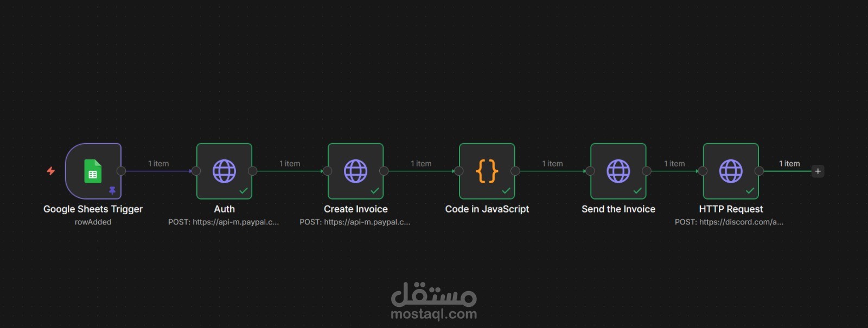Click the Send the Invoice label
868x328 pixels.
618,209
